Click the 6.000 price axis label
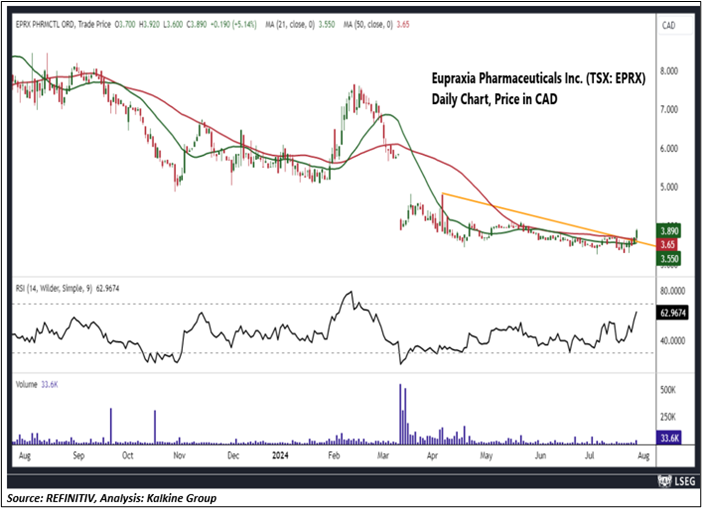 (669, 149)
